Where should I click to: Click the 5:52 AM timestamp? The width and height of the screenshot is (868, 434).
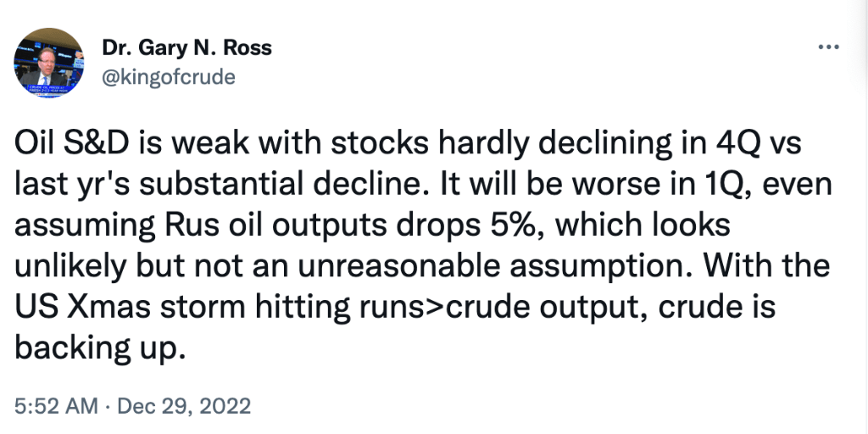click(56, 407)
